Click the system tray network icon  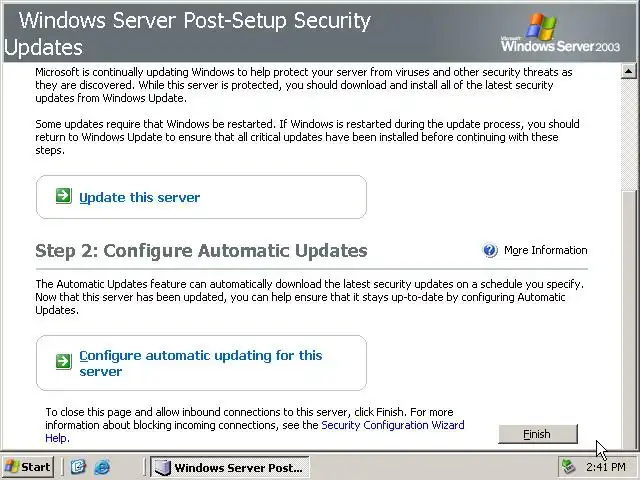coord(569,467)
